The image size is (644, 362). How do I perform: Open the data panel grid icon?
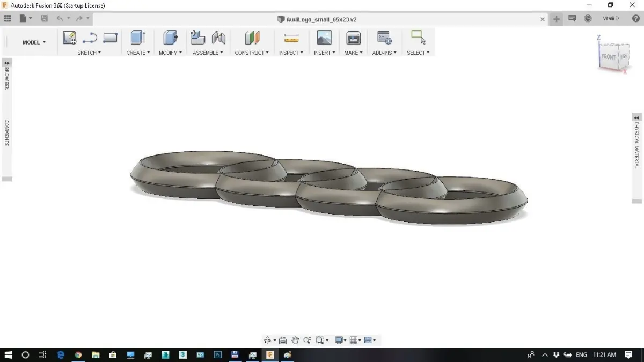pyautogui.click(x=8, y=18)
